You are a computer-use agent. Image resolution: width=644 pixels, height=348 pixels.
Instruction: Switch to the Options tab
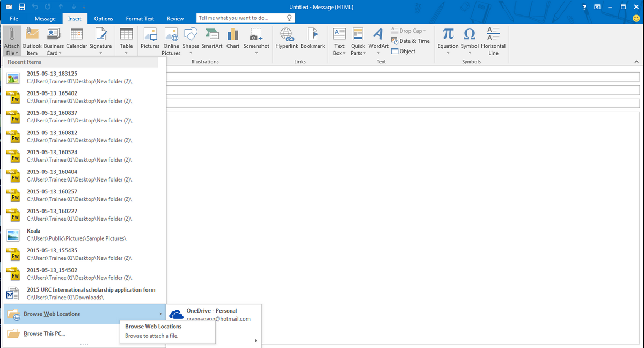pos(104,18)
